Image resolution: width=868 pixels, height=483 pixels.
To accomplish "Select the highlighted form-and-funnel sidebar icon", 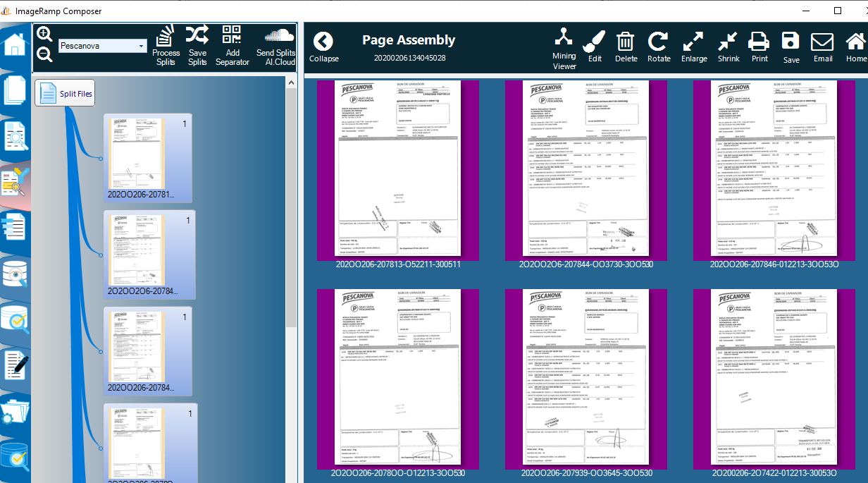I will coord(15,182).
